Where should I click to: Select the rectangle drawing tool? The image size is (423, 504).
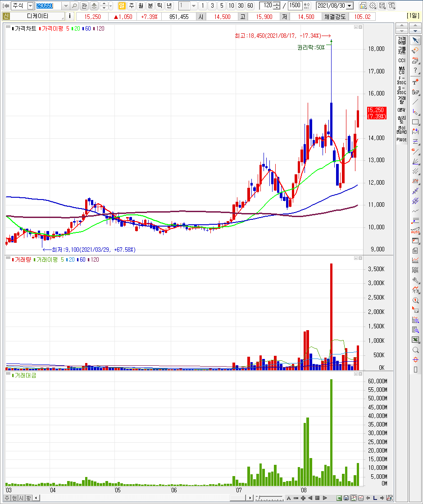416,122
